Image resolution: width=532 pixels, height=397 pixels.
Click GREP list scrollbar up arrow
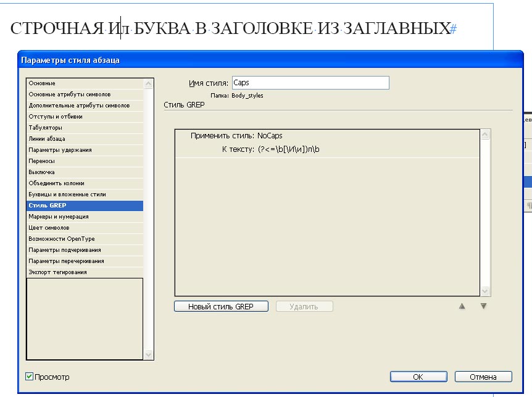(x=485, y=135)
